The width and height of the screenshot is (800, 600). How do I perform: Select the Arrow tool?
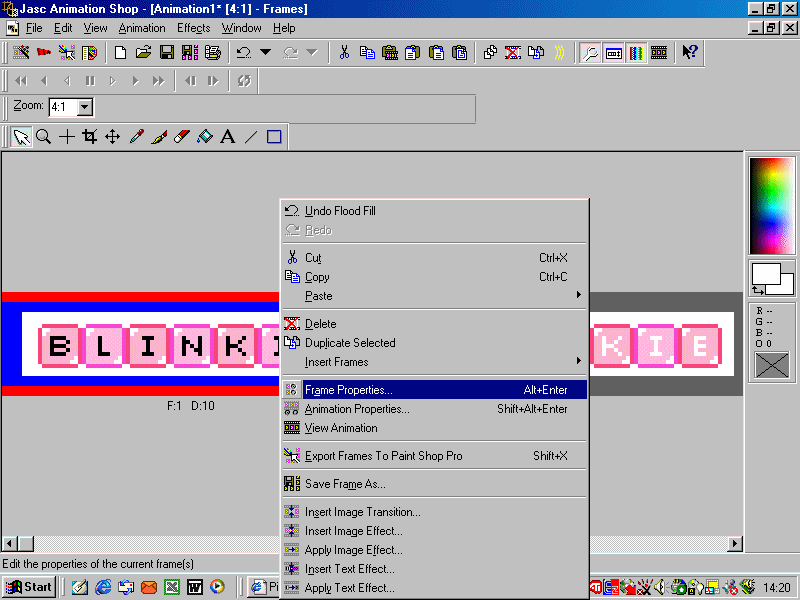point(21,137)
